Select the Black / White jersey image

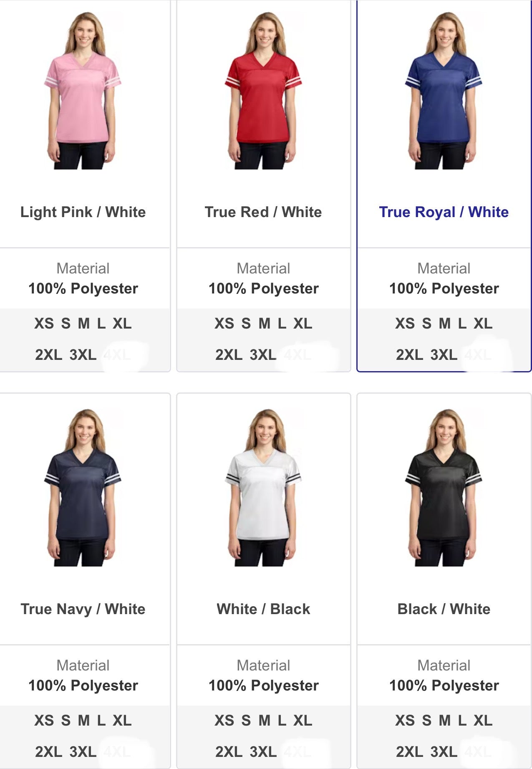444,488
